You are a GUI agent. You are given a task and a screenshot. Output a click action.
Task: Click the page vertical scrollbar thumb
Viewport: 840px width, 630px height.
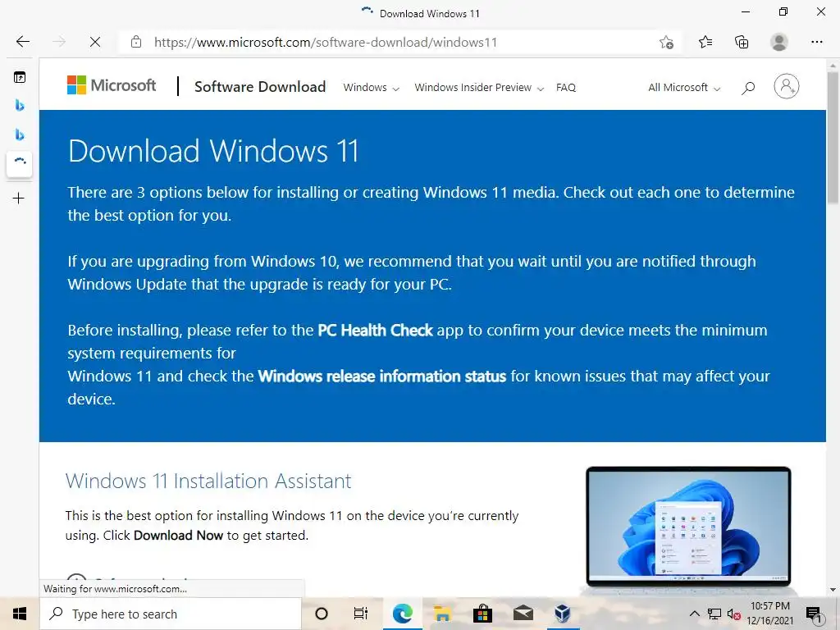click(833, 138)
